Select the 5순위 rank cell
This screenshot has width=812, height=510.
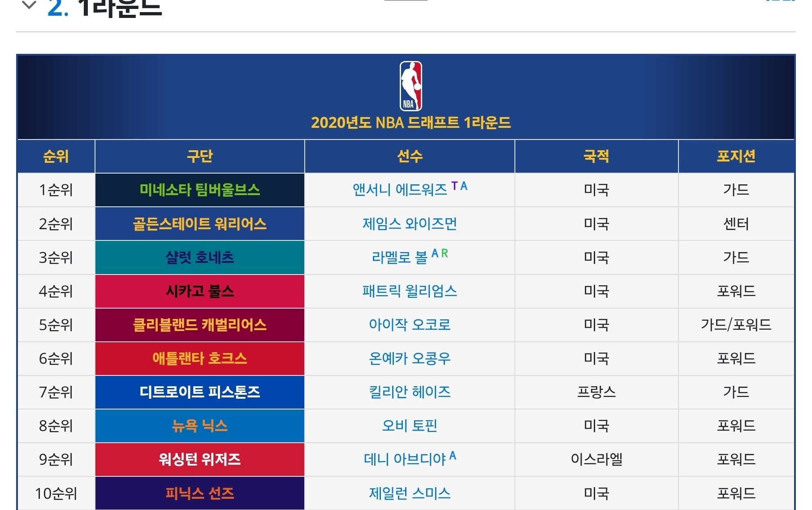[56, 325]
